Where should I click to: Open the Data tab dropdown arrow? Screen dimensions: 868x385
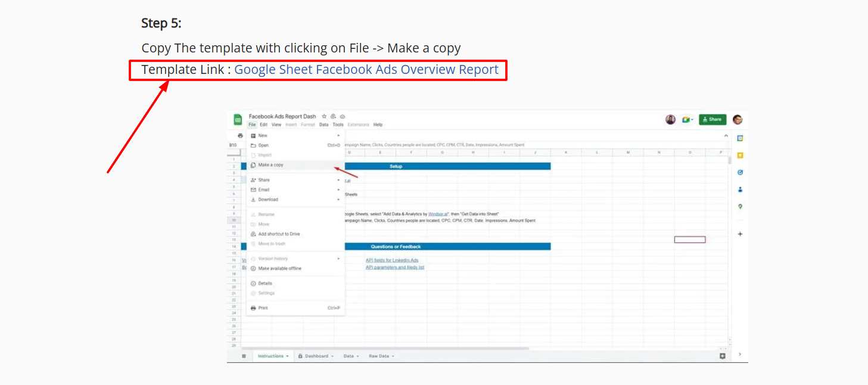[x=357, y=356]
